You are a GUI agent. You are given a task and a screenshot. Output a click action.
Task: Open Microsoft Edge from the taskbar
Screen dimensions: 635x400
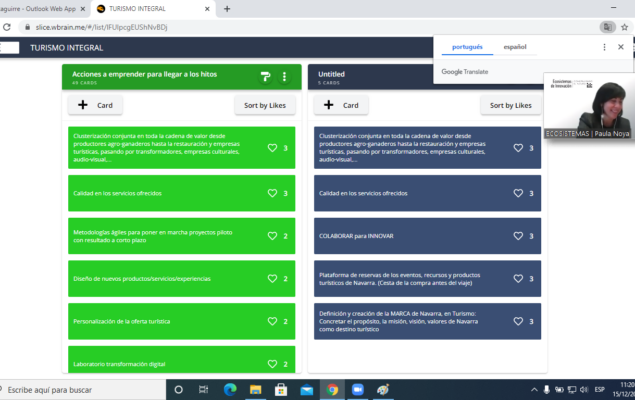229,389
